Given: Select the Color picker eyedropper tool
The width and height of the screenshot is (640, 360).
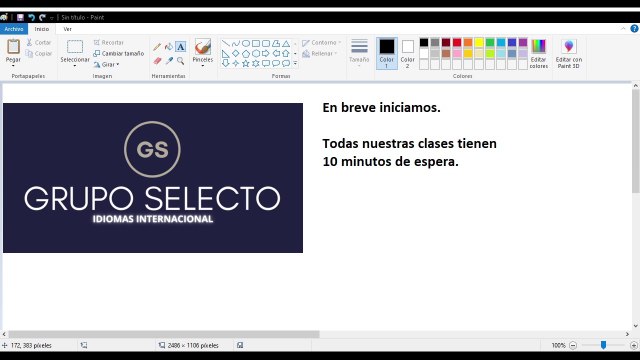Looking at the screenshot, I should [x=169, y=61].
